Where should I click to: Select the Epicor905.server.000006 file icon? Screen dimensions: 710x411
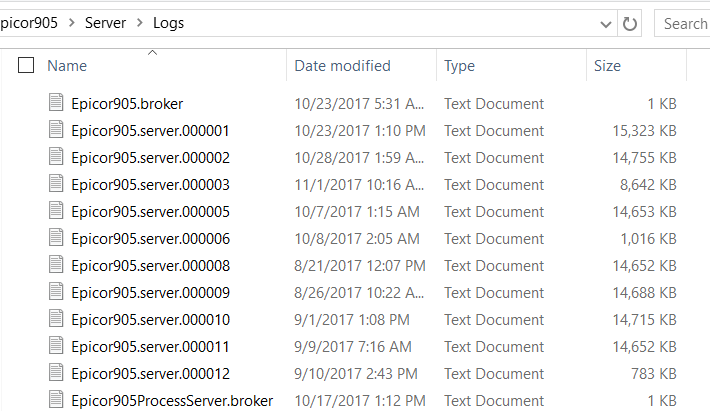coord(56,237)
